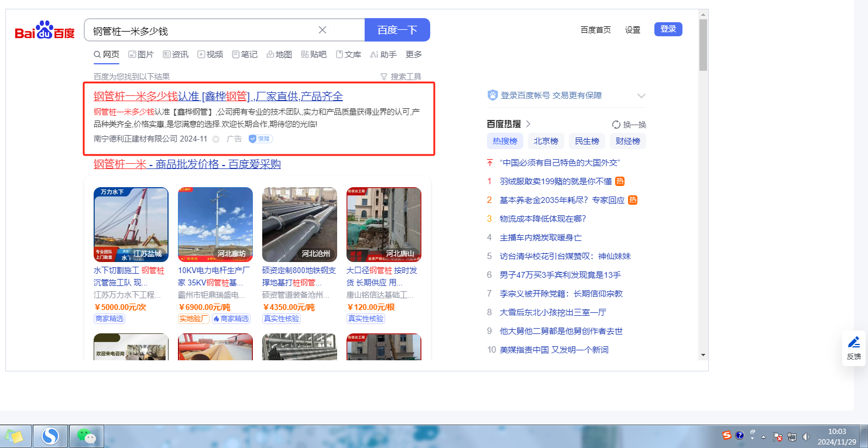Open hot search 羽绒服敢卖199赔的就是你不懂
The image size is (868, 448).
click(x=555, y=181)
